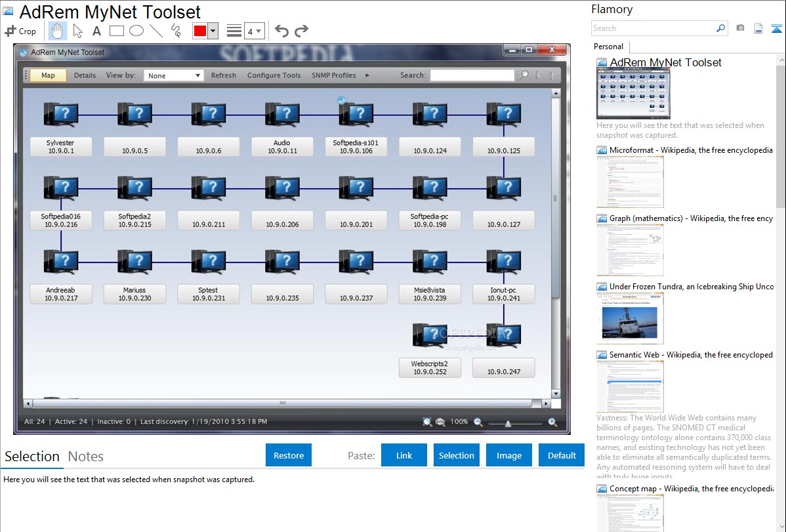786x532 pixels.
Task: Choose the freehand scribble tool
Action: click(176, 31)
